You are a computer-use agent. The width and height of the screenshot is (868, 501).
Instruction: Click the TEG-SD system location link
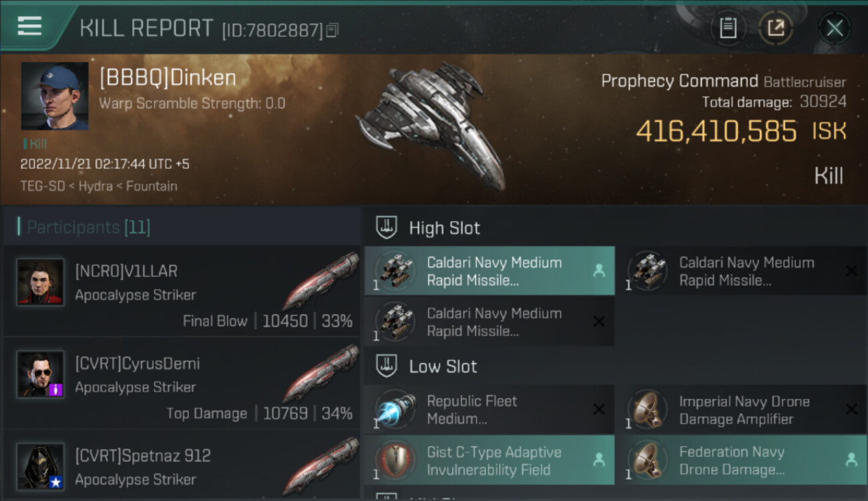(x=42, y=186)
